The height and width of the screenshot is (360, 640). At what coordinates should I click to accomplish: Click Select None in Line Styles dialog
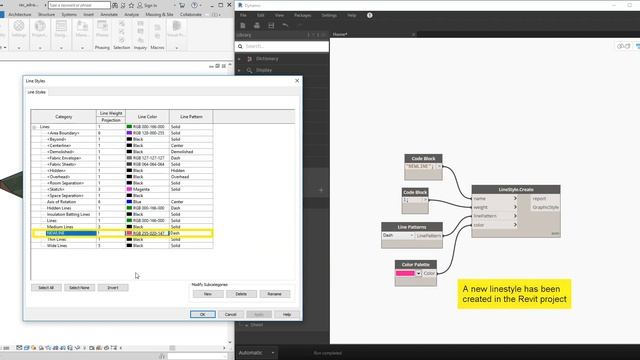[x=79, y=288]
